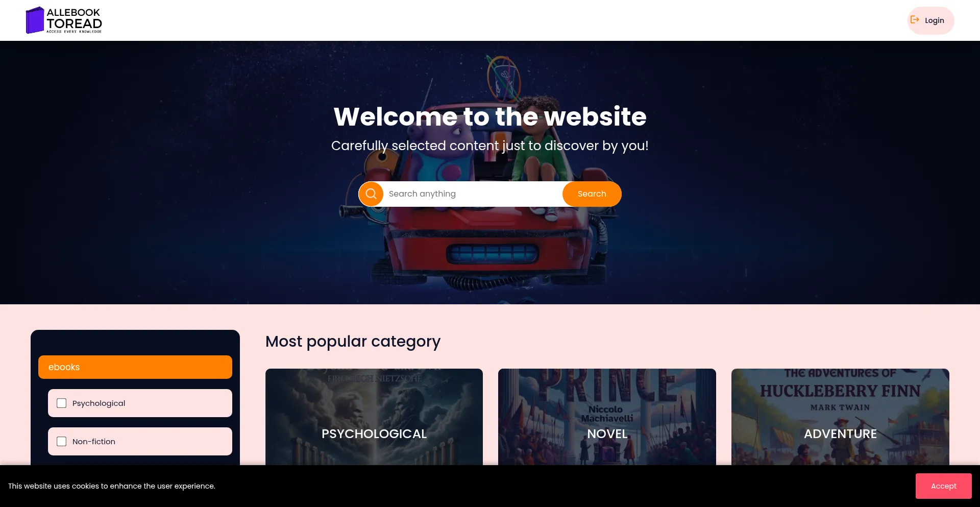Focus the Search anything input field
This screenshot has height=507, width=980.
[x=473, y=194]
